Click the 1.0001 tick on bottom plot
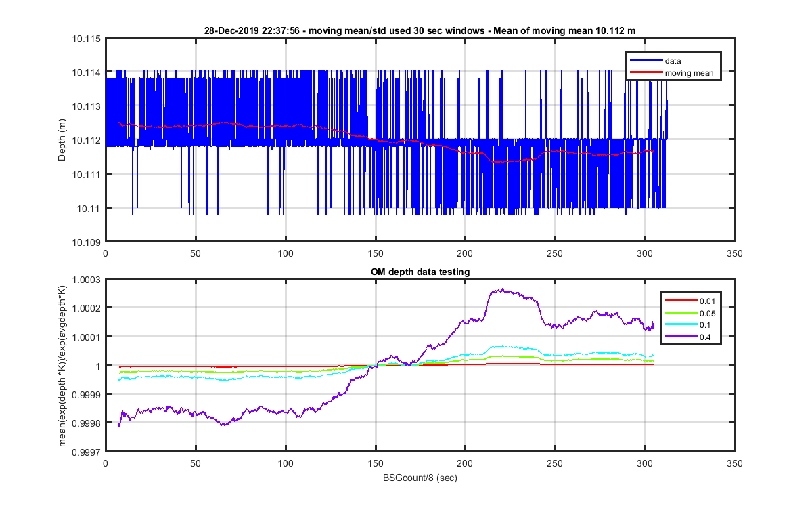This screenshot has height=508, width=812. coord(87,337)
